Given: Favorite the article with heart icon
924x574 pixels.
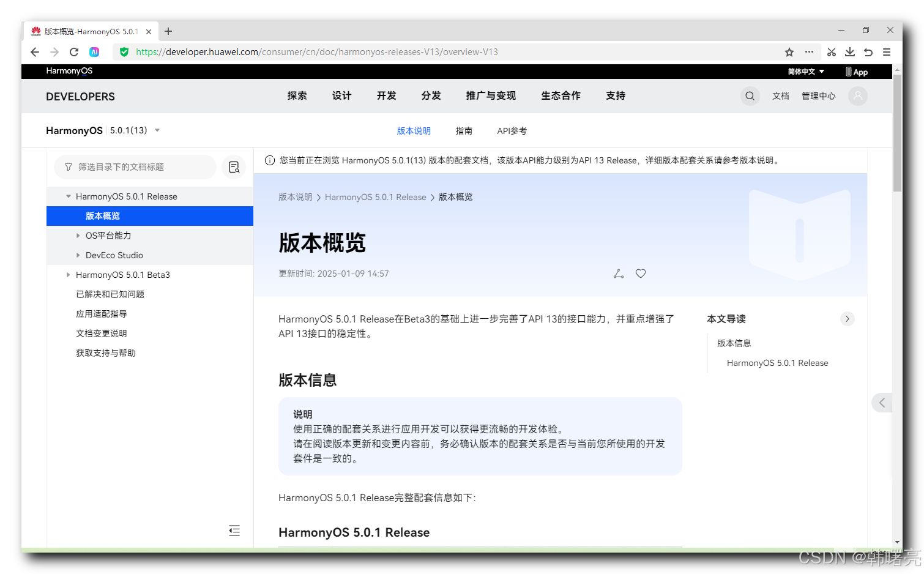Looking at the screenshot, I should tap(641, 274).
